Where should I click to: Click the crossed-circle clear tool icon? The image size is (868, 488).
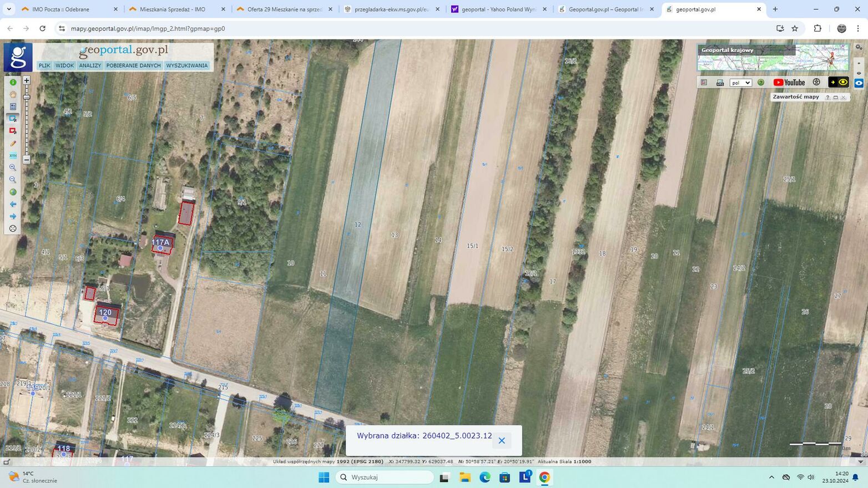pyautogui.click(x=13, y=228)
